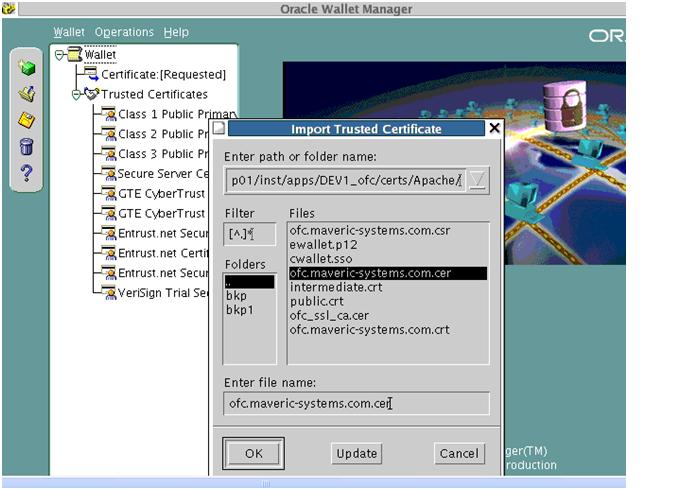
Task: Click the Update button
Action: click(356, 453)
